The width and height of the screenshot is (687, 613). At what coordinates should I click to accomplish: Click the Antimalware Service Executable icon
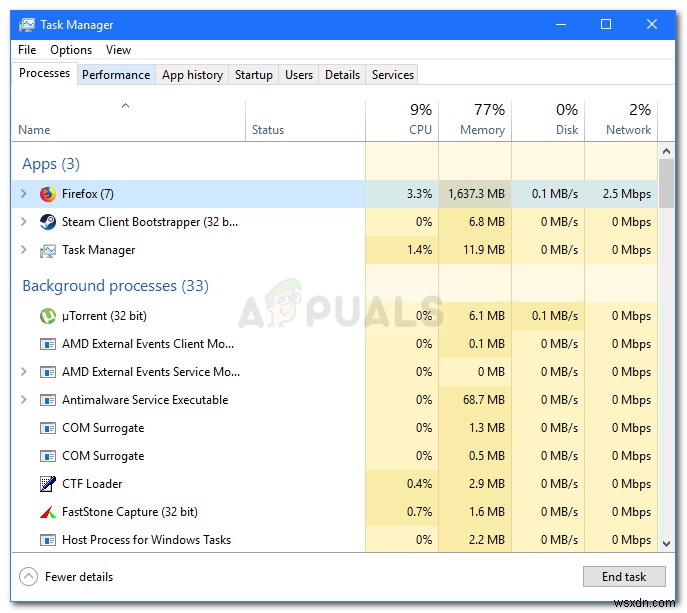(48, 400)
